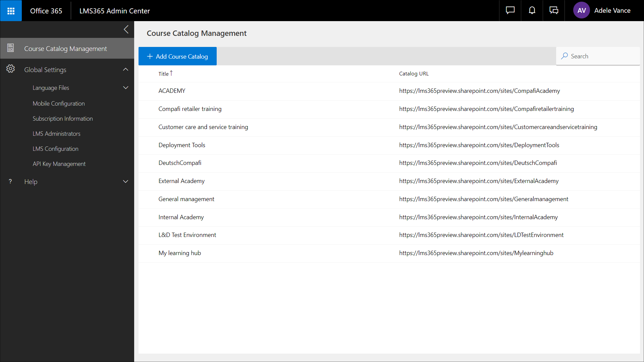Go to LMS Administrators

tap(56, 134)
